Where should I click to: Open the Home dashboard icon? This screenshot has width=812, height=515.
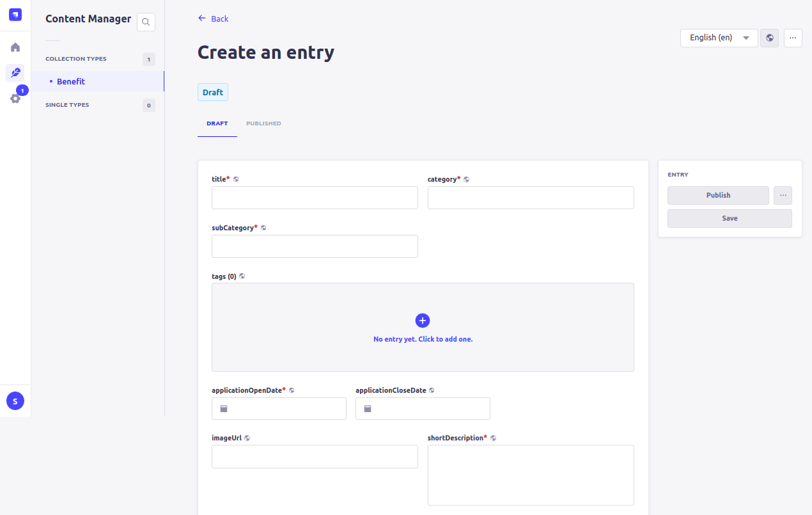[15, 47]
